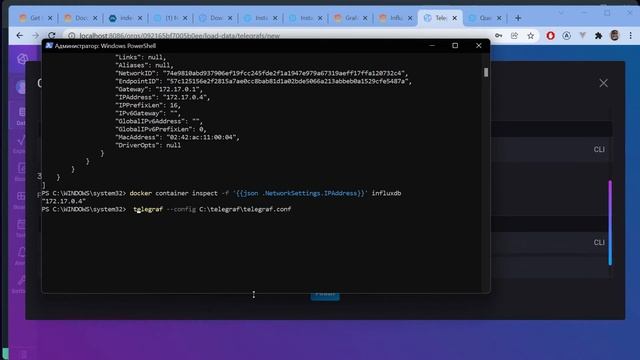The width and height of the screenshot is (640, 360).
Task: Close the PowerShell window
Action: (478, 46)
